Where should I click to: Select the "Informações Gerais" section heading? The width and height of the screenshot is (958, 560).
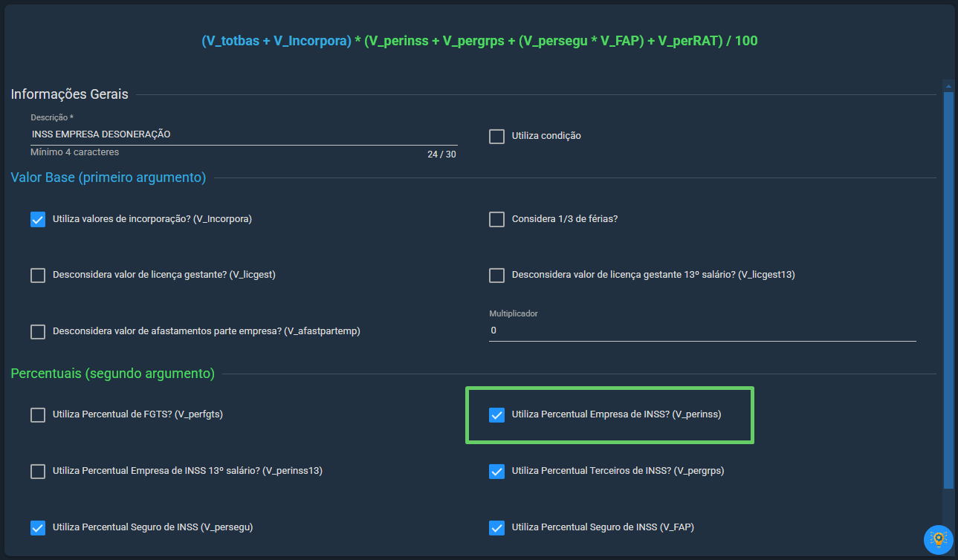coord(70,94)
